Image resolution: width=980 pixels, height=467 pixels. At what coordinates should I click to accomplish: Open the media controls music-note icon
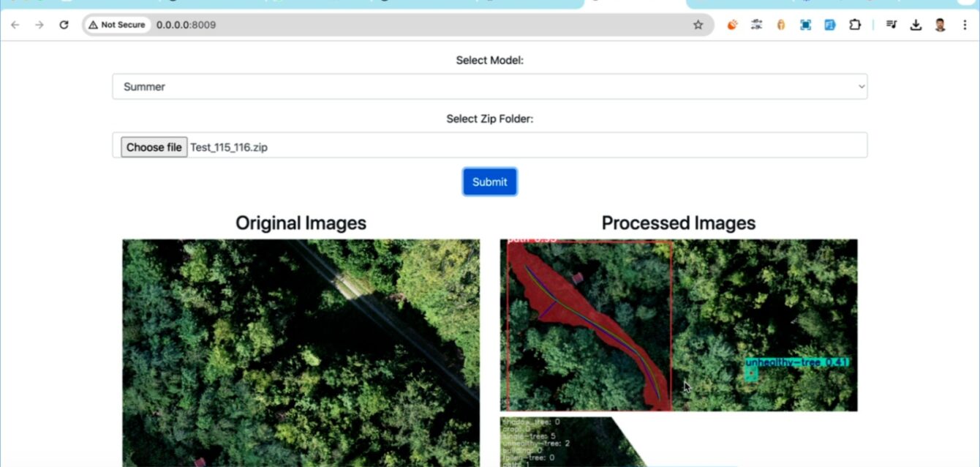[x=891, y=25]
